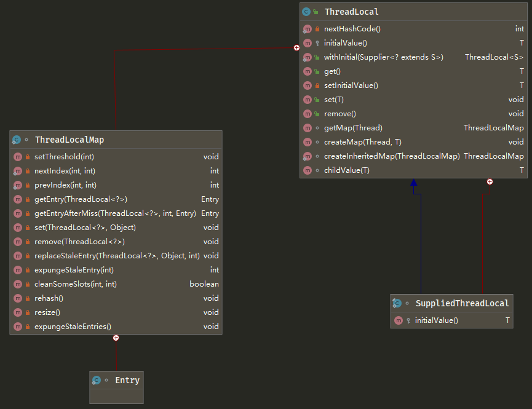Select the SuppliedThreadLocal class title
The image size is (532, 409).
[x=462, y=303]
